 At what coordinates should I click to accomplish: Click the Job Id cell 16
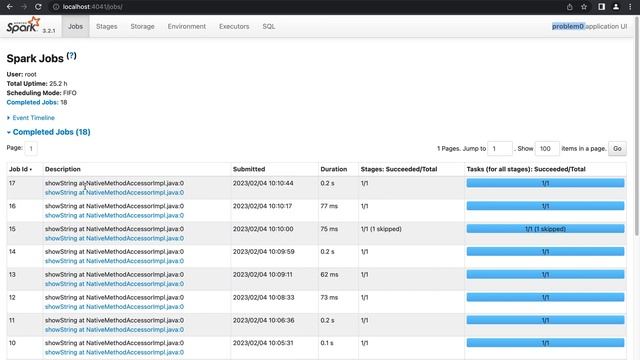pos(12,206)
